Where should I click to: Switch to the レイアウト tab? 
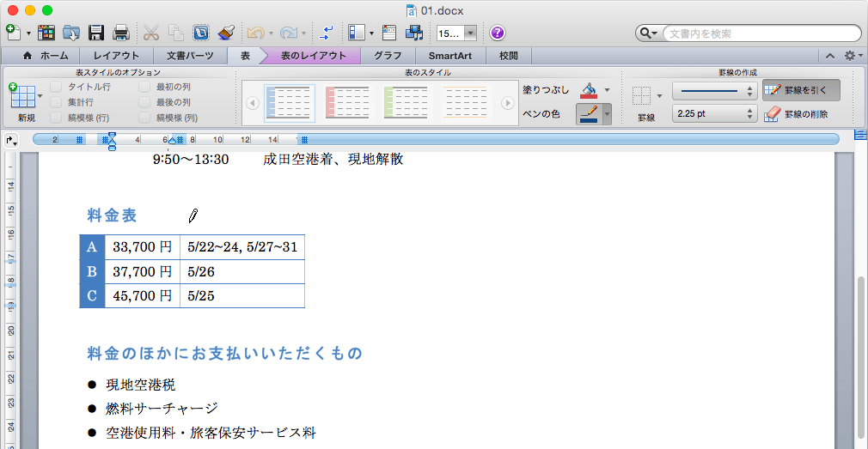(x=116, y=55)
